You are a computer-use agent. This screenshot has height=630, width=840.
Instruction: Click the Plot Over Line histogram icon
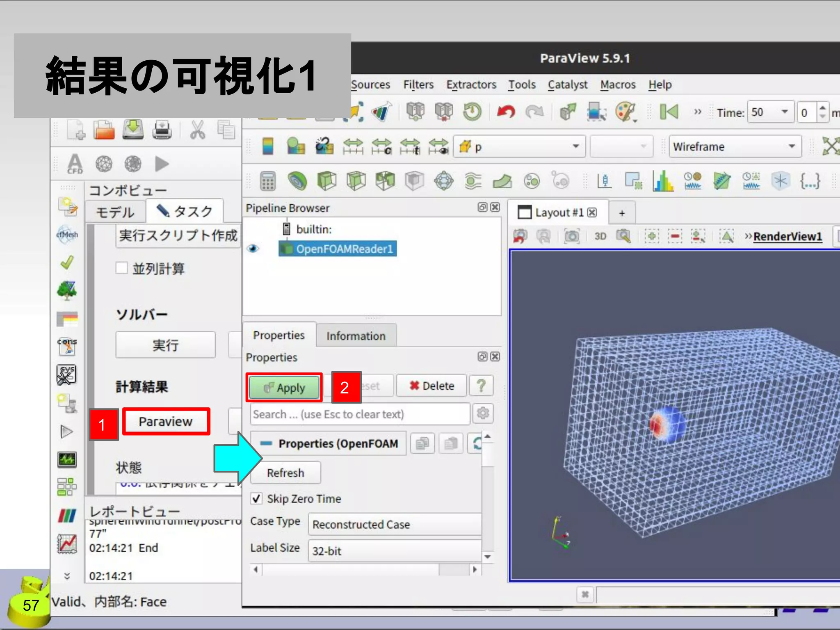tap(663, 181)
